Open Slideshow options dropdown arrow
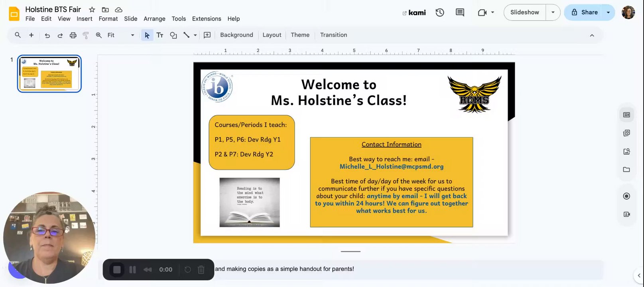The image size is (644, 287). pos(553,12)
